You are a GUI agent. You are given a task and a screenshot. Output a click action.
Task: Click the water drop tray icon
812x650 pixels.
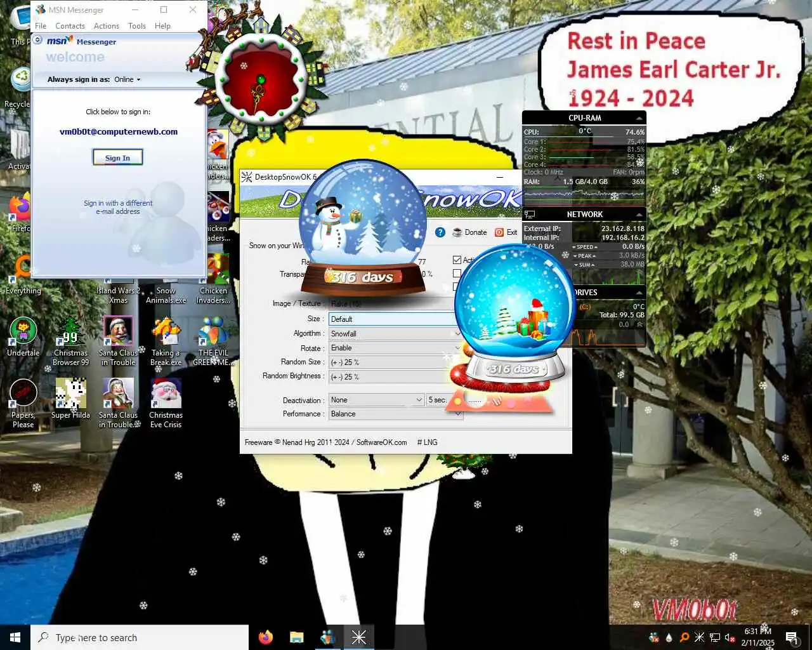(x=669, y=637)
